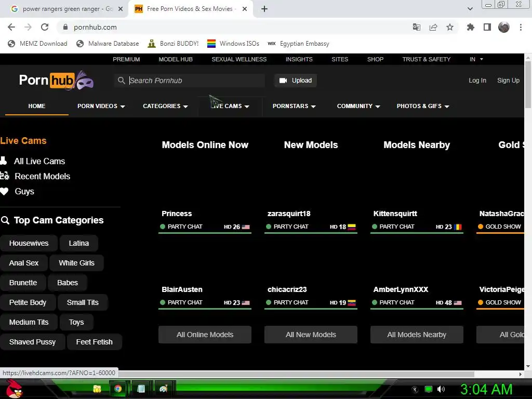532x399 pixels.
Task: Open the Angry Birds start button
Action: point(14,389)
